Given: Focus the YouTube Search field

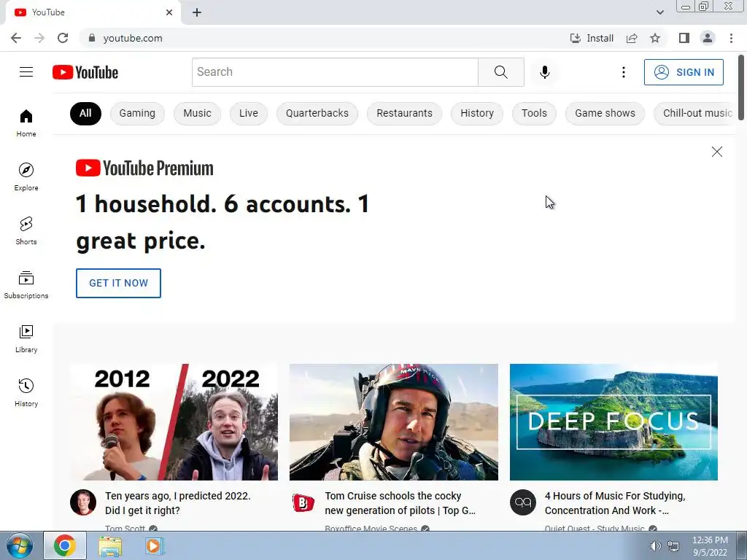Looking at the screenshot, I should (335, 72).
